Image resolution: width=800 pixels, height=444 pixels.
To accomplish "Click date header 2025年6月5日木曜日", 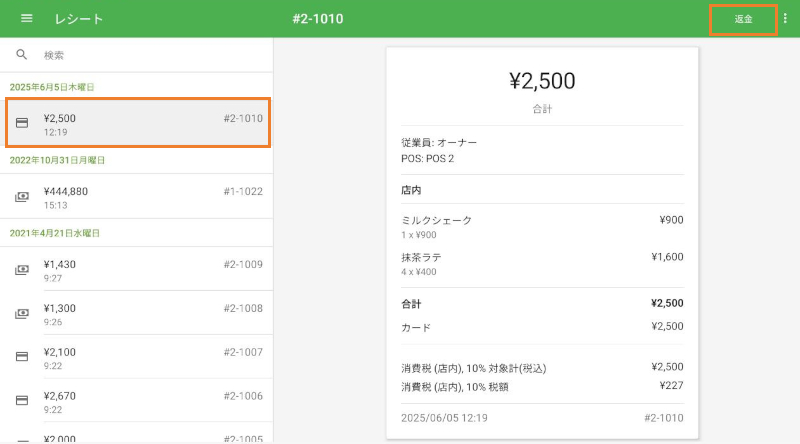I will [x=52, y=87].
